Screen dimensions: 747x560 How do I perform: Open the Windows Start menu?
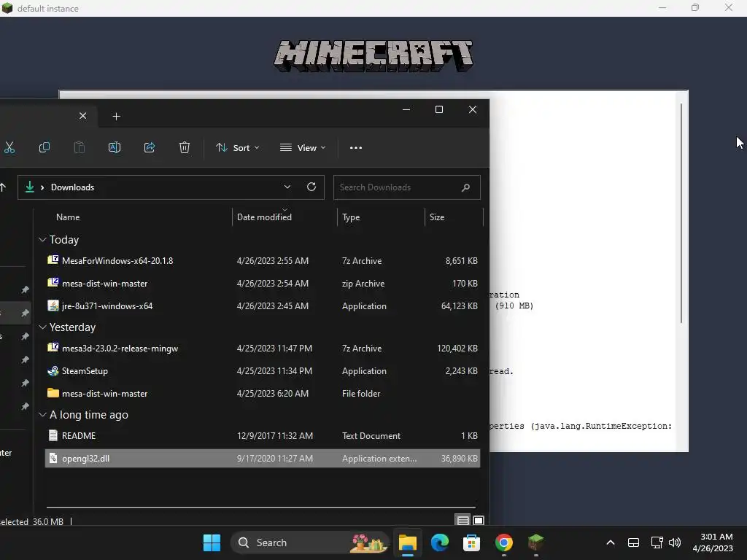[x=212, y=542]
